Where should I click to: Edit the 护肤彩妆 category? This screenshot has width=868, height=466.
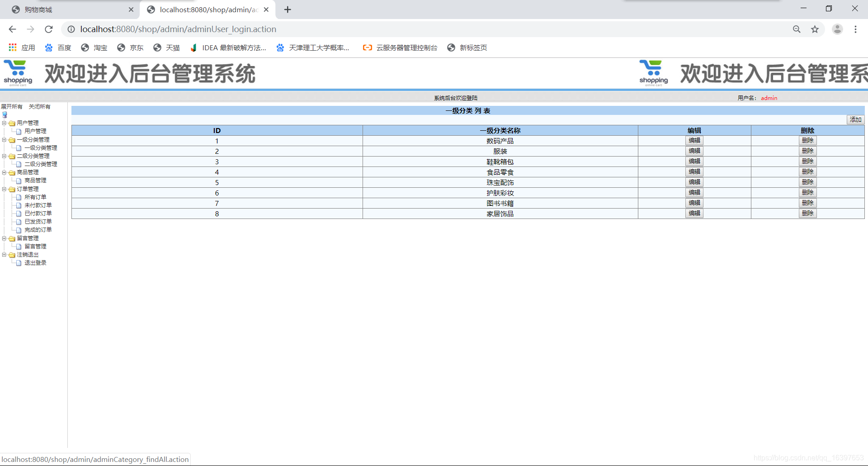coord(694,193)
